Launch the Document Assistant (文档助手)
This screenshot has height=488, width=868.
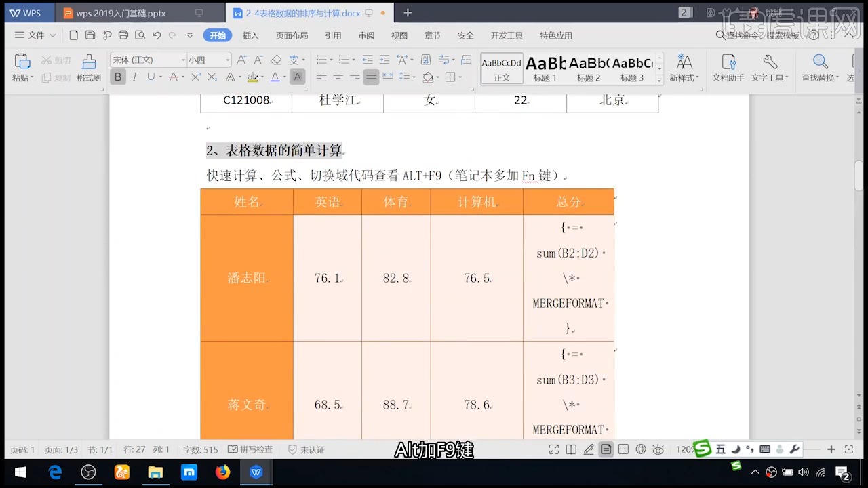point(728,70)
